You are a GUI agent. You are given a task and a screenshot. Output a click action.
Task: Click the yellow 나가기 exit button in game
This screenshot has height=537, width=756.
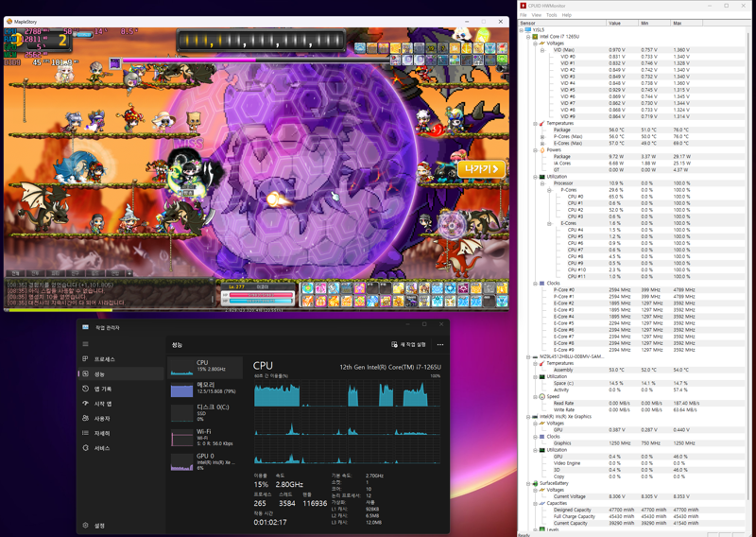481,169
